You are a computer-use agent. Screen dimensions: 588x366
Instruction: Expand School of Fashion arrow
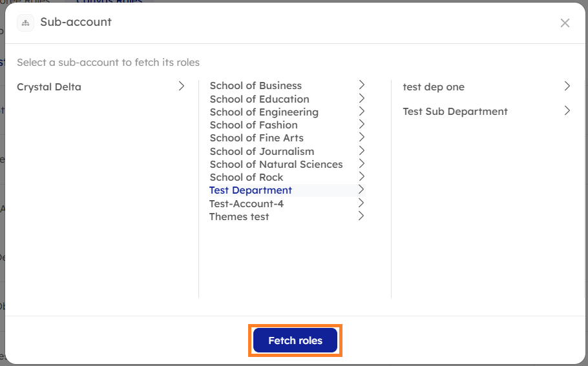[x=361, y=124]
